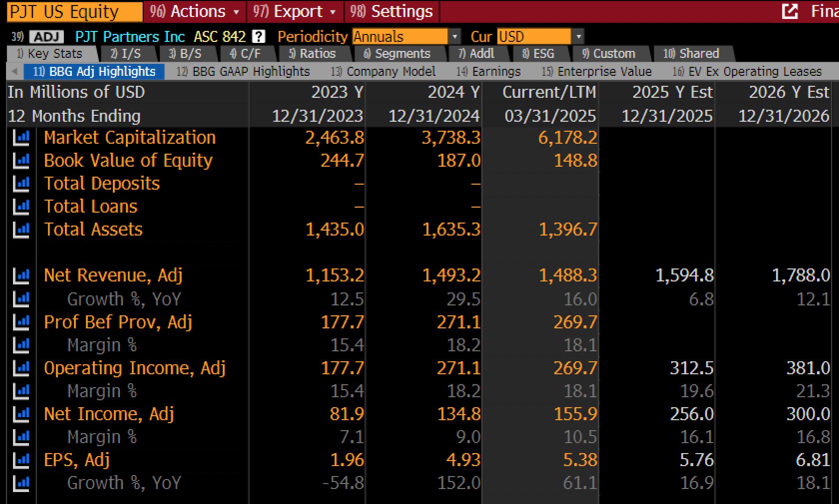Screen dimensions: 839x504
Task: Open chart icon for Book Value of Equity
Action: point(21,161)
